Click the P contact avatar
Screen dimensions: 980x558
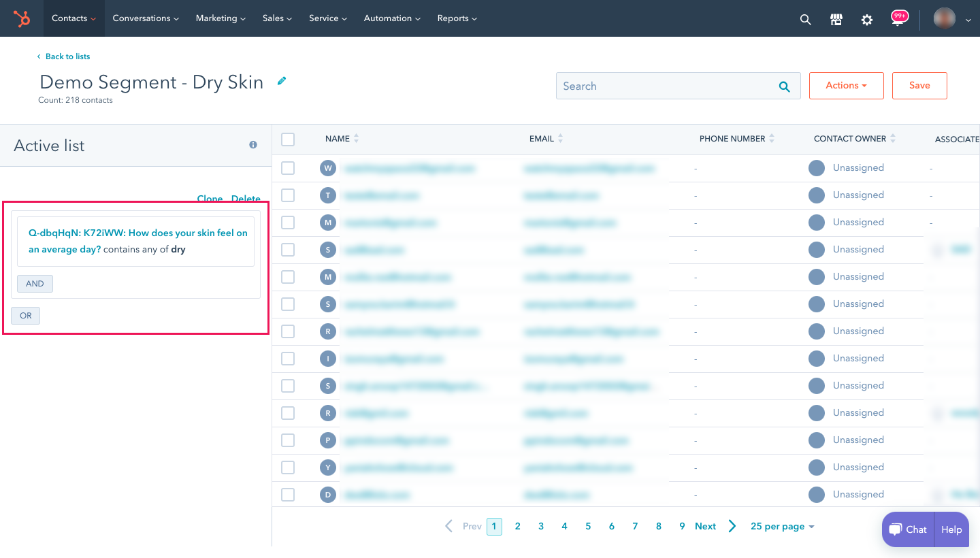[x=328, y=440]
